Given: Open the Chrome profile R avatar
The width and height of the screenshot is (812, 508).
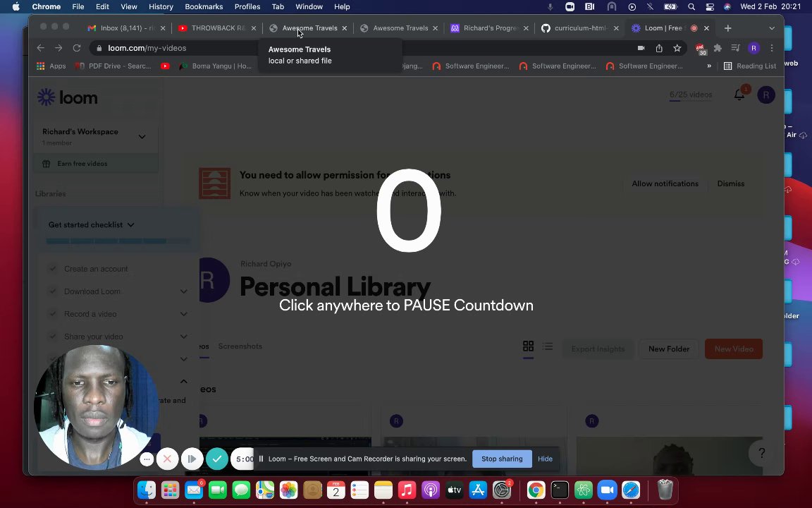Looking at the screenshot, I should (753, 48).
